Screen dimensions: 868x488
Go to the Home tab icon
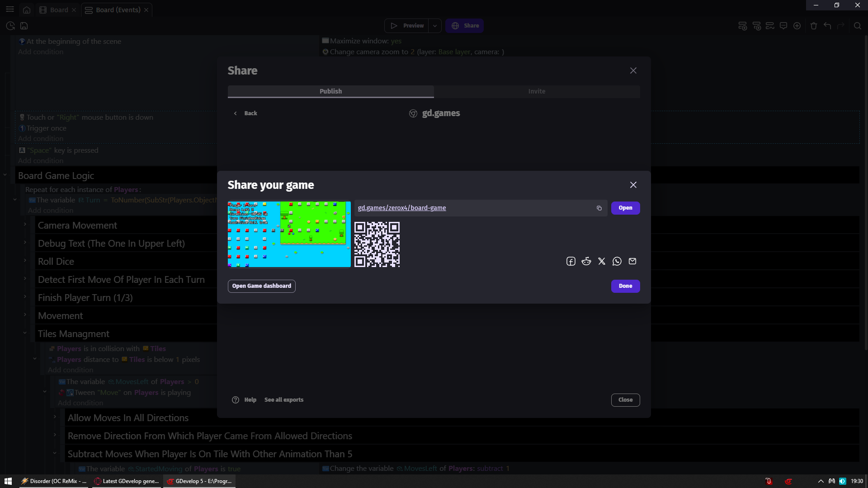point(27,10)
